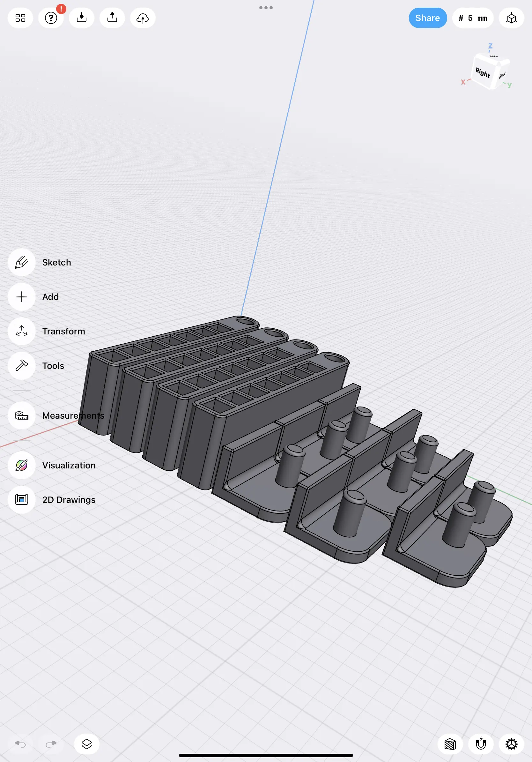Open the items layers stack icon
The width and height of the screenshot is (532, 762).
[x=86, y=744]
